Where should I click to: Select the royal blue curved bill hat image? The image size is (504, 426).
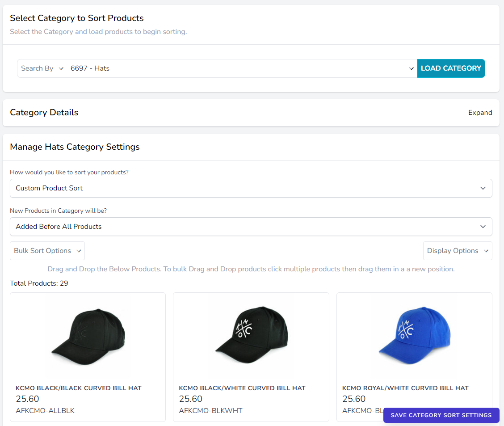point(414,335)
